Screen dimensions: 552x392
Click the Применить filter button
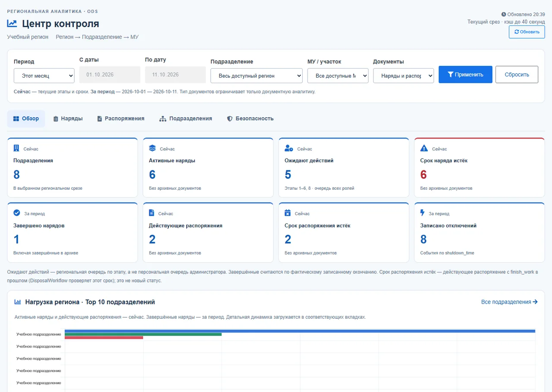(465, 75)
